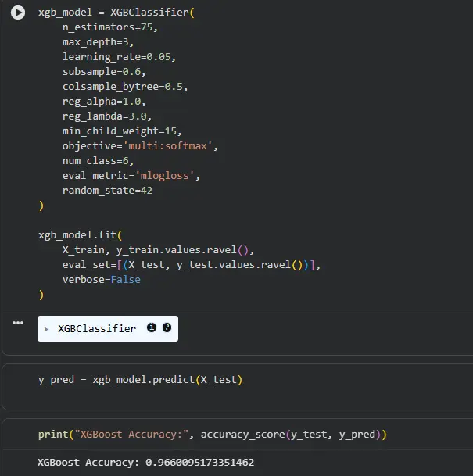
Task: Run the XGBClassifier code cell
Action: click(x=18, y=13)
